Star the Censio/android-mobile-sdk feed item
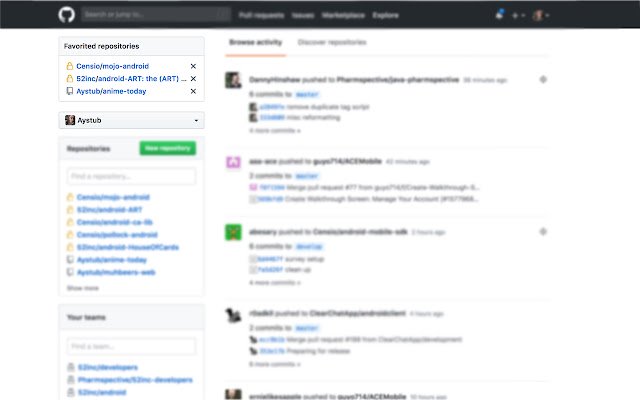 point(543,231)
